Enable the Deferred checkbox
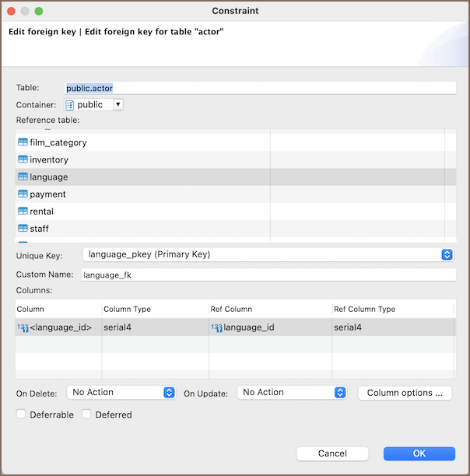Image resolution: width=470 pixels, height=476 pixels. (x=87, y=415)
